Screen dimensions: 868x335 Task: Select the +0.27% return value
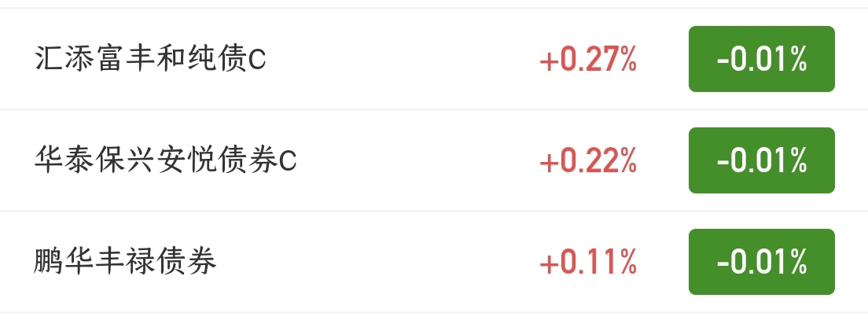click(588, 59)
